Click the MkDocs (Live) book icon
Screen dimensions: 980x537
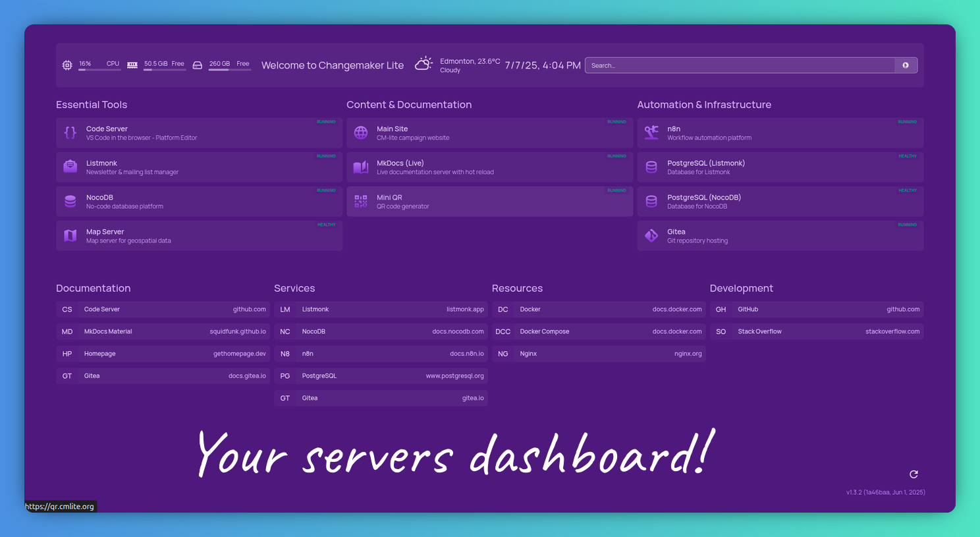(x=361, y=167)
